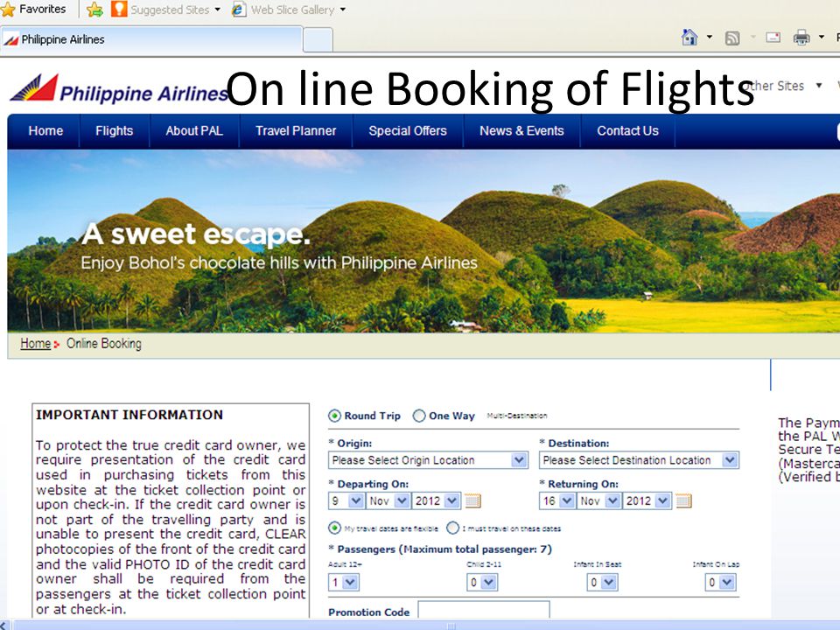
Task: Click the Home breadcrumb link
Action: point(35,343)
